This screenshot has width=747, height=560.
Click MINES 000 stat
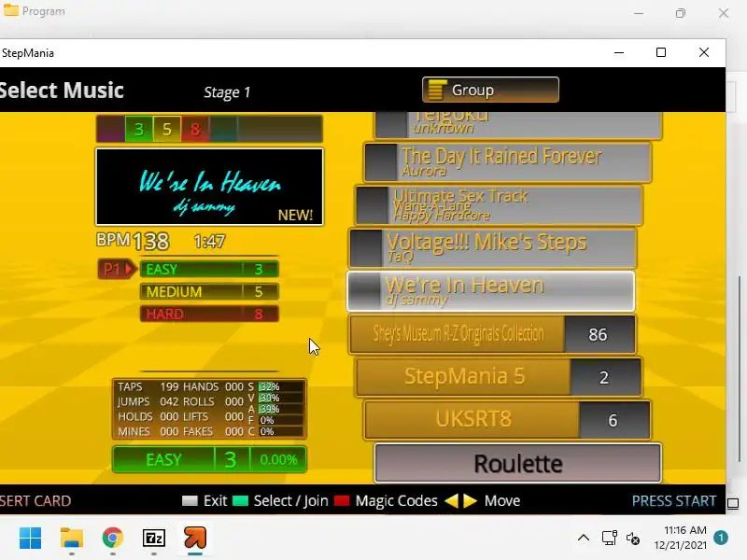[148, 431]
